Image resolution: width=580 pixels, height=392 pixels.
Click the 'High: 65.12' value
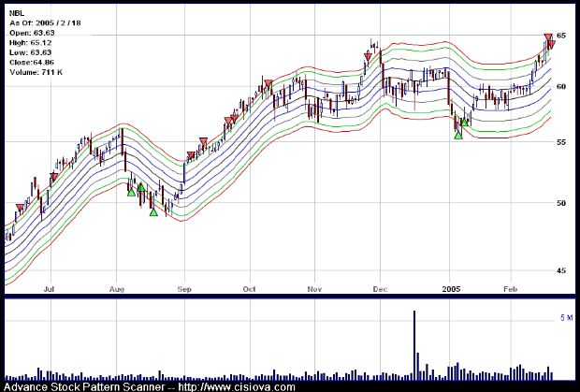pyautogui.click(x=30, y=43)
